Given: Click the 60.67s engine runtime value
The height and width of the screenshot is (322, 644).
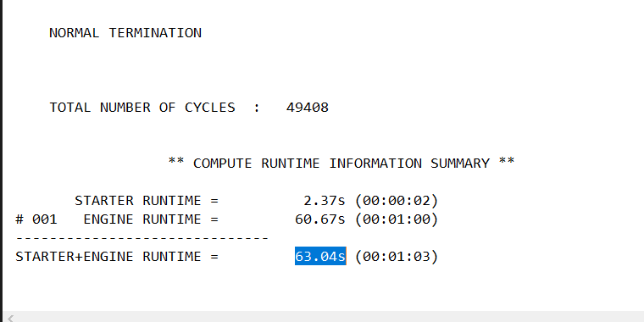Looking at the screenshot, I should (320, 219).
